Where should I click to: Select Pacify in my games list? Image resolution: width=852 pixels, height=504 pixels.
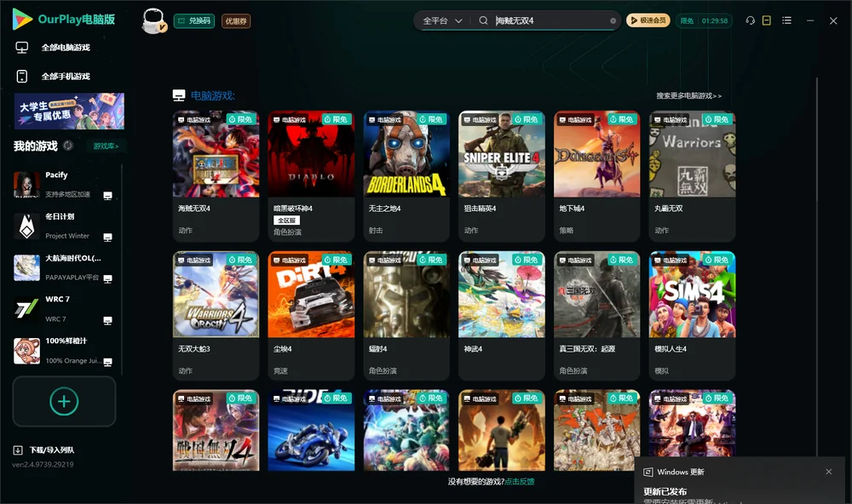tap(63, 184)
